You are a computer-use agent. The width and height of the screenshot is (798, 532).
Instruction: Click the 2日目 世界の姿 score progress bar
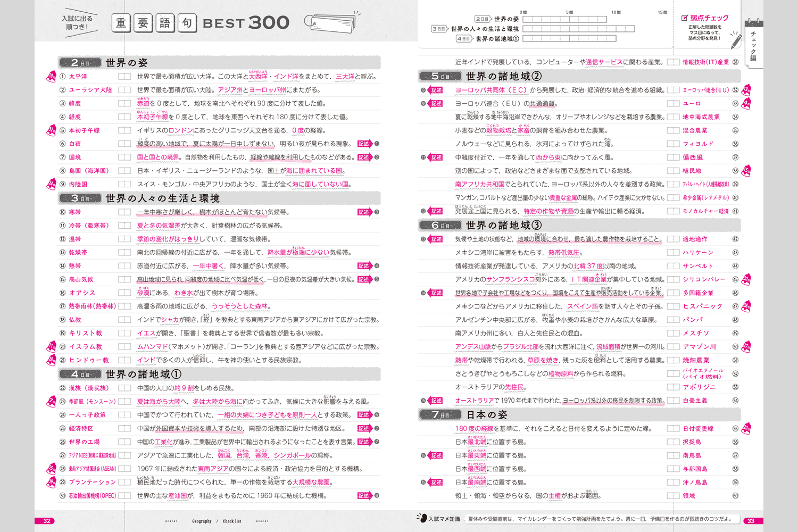[565, 19]
